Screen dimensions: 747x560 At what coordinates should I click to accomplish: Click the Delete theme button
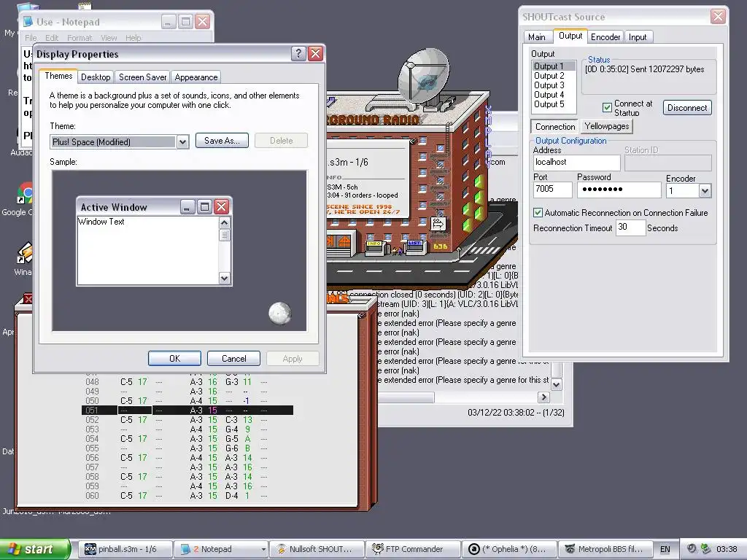point(281,141)
